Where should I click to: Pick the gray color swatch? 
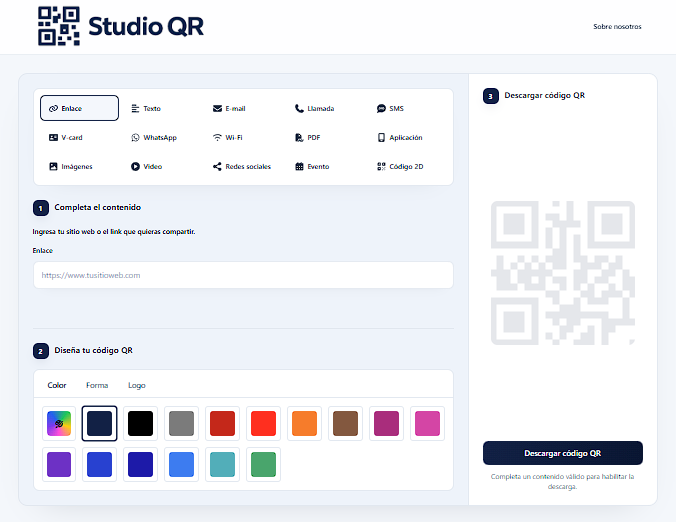coord(181,423)
